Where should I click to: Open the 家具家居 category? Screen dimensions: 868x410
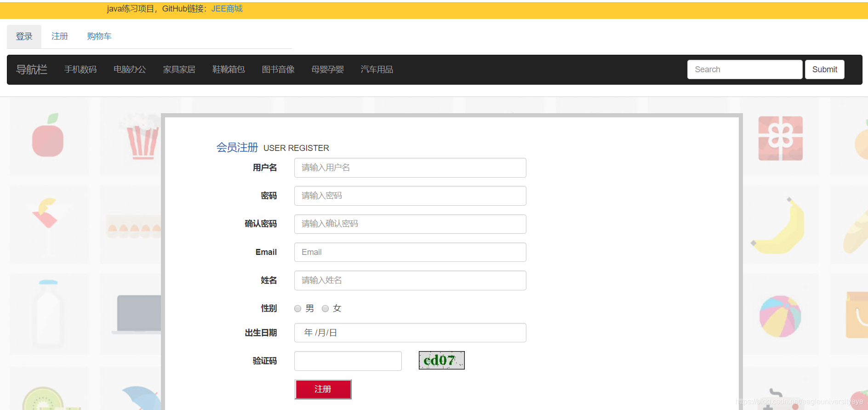pyautogui.click(x=179, y=69)
